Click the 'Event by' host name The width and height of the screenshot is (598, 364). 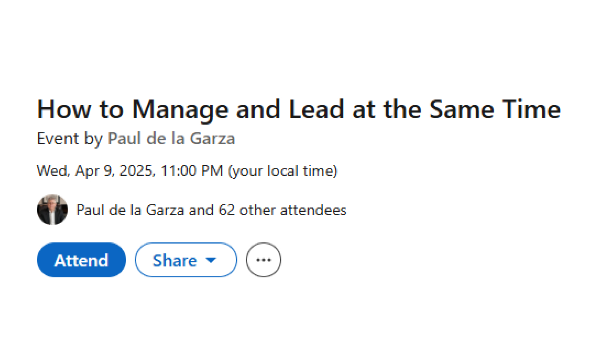[x=171, y=139]
